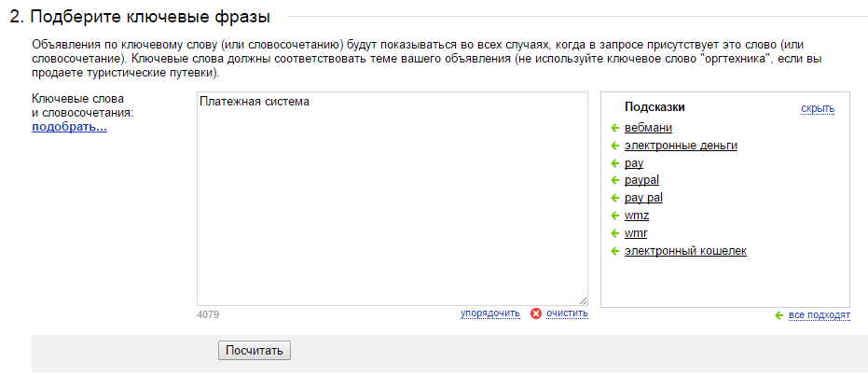Click inside the keywords text area
Screen dimensions: 868x390
tap(392, 199)
